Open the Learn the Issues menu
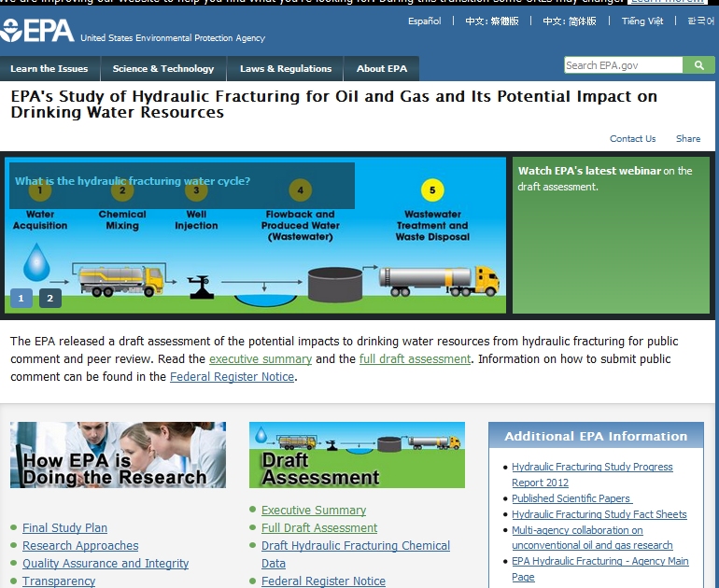The width and height of the screenshot is (719, 588). point(49,69)
